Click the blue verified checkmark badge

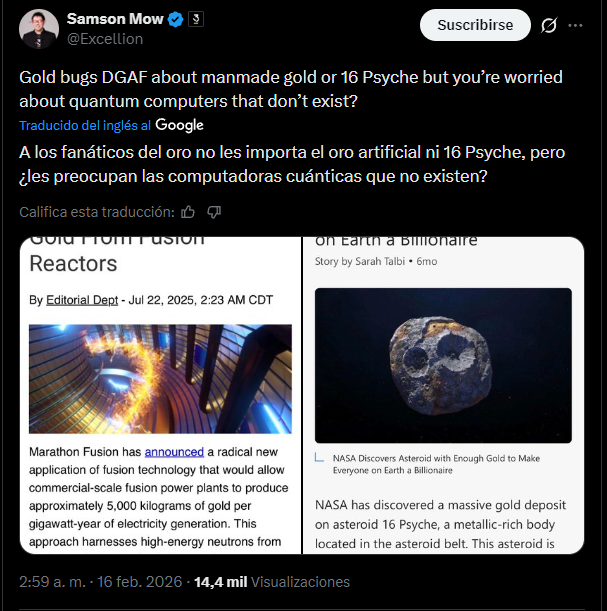173,19
